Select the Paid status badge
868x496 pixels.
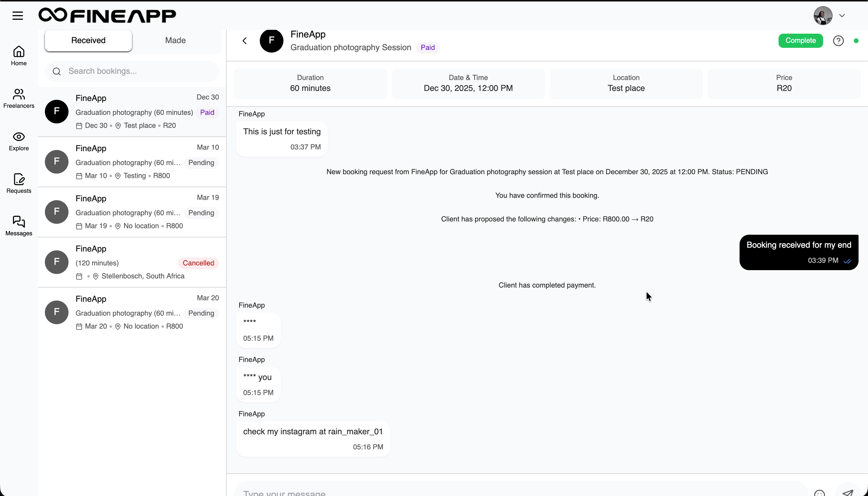[428, 47]
